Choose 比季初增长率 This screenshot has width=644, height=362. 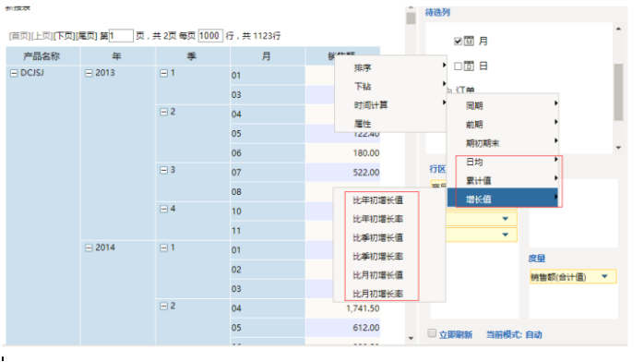pos(378,257)
